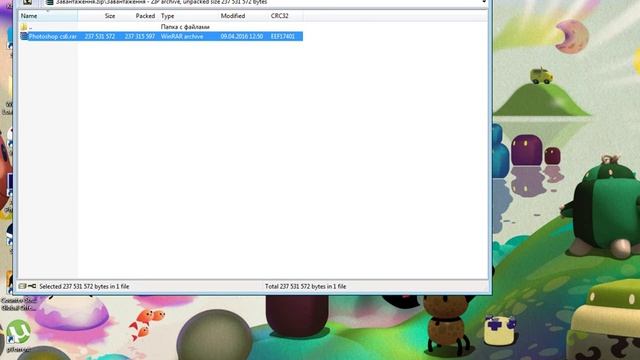Click 'WinRAR archive' type cell
The image size is (640, 360).
(182, 36)
